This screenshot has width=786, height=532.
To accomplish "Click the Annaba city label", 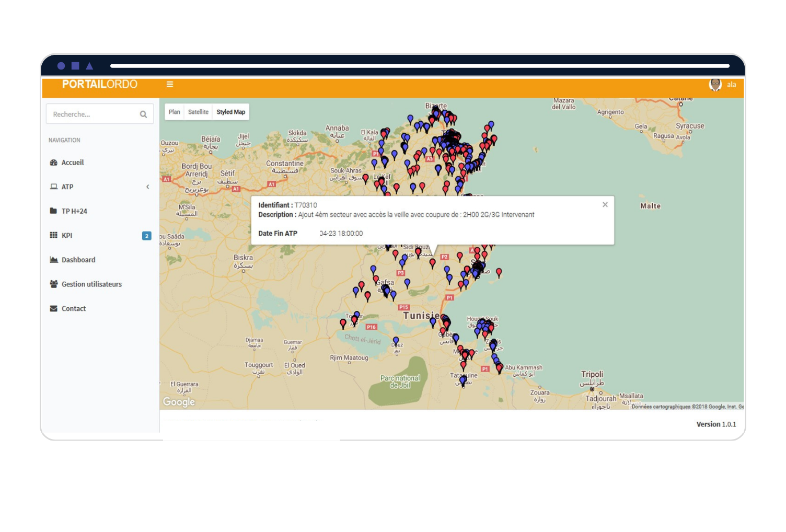I will coord(337,128).
